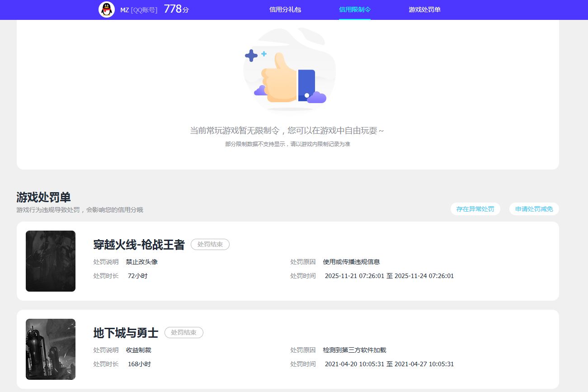Click the 处罚结束 badge for 地下城与勇士
Image resolution: width=588 pixels, height=392 pixels.
tap(184, 332)
